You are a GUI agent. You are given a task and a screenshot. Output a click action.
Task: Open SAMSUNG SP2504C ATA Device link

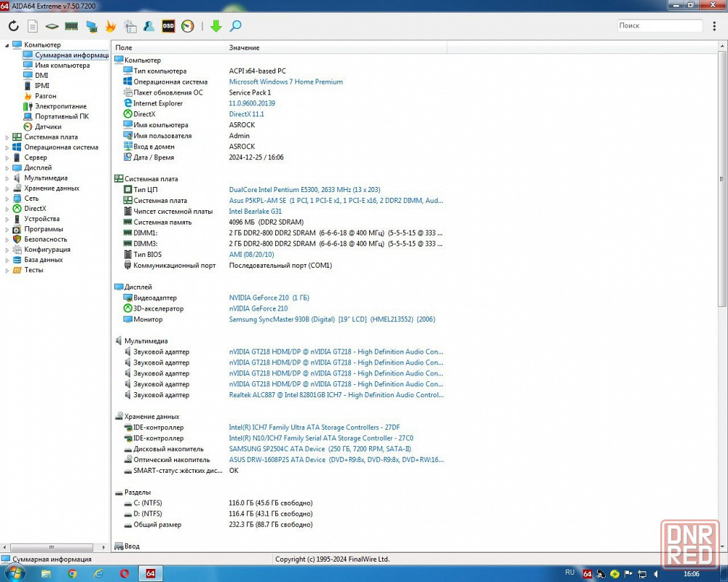[320, 449]
